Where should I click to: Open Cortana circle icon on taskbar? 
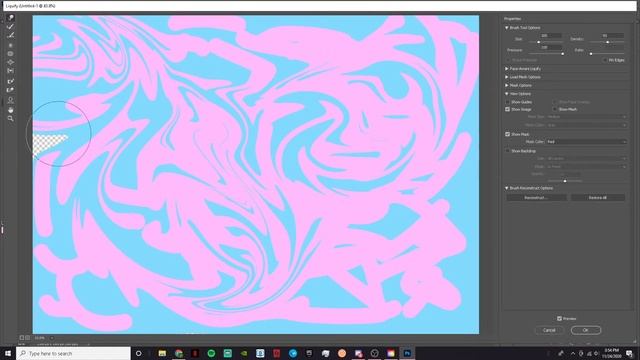[x=138, y=353]
